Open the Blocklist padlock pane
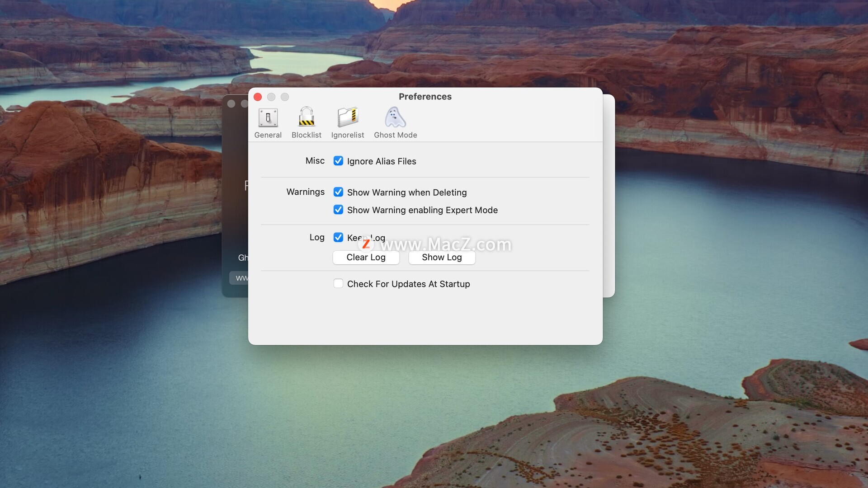The width and height of the screenshot is (868, 488). pos(307,123)
